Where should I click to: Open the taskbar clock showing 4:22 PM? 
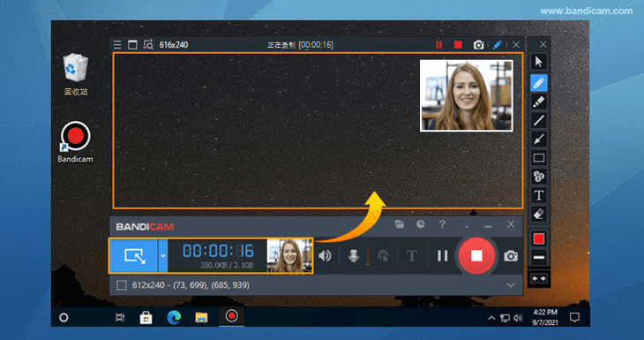pyautogui.click(x=544, y=317)
